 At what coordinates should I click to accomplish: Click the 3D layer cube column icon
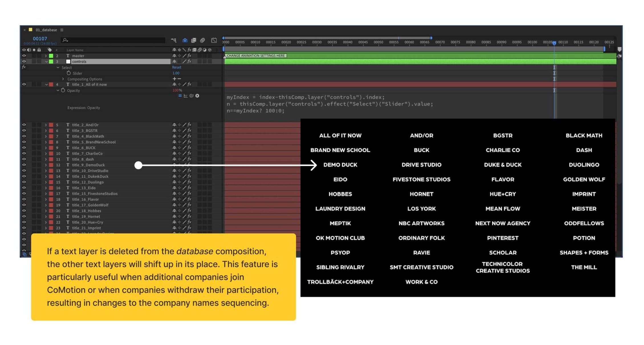210,50
